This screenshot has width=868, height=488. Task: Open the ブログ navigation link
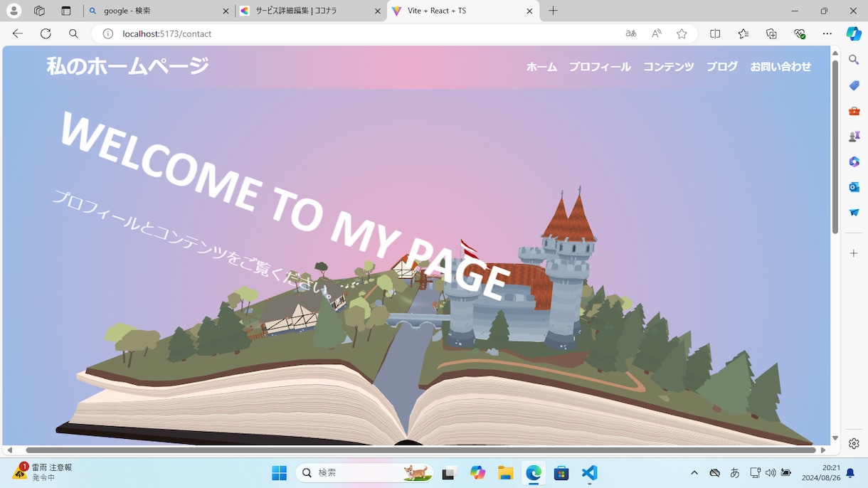[722, 67]
